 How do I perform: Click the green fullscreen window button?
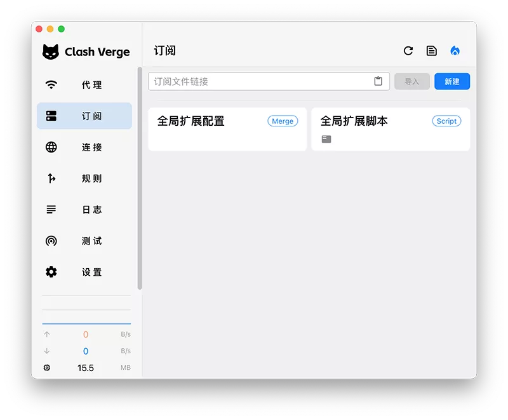coord(61,29)
